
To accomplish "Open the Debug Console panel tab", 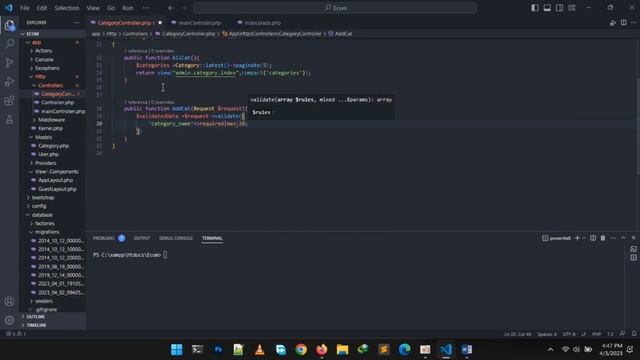I will pos(176,238).
